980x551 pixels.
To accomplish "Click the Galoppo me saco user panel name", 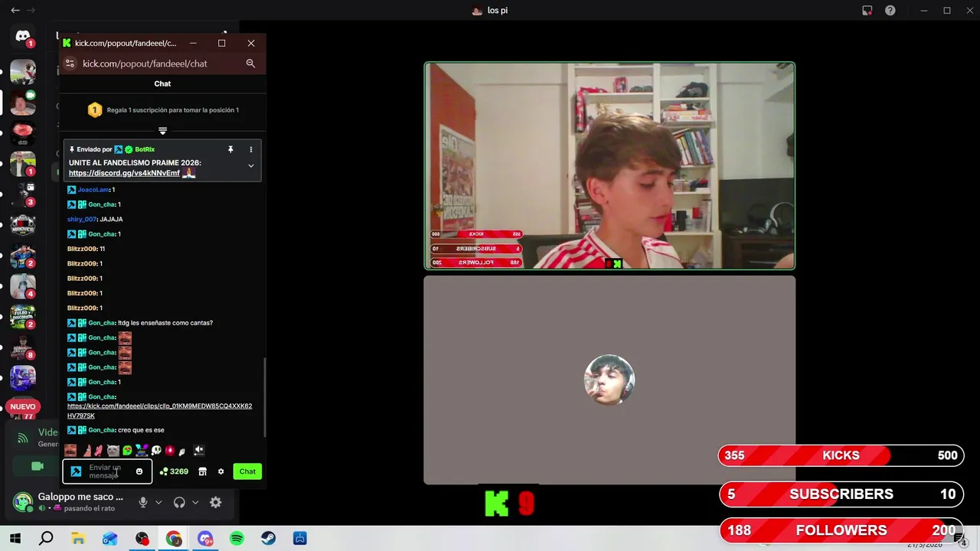I will pos(80,497).
